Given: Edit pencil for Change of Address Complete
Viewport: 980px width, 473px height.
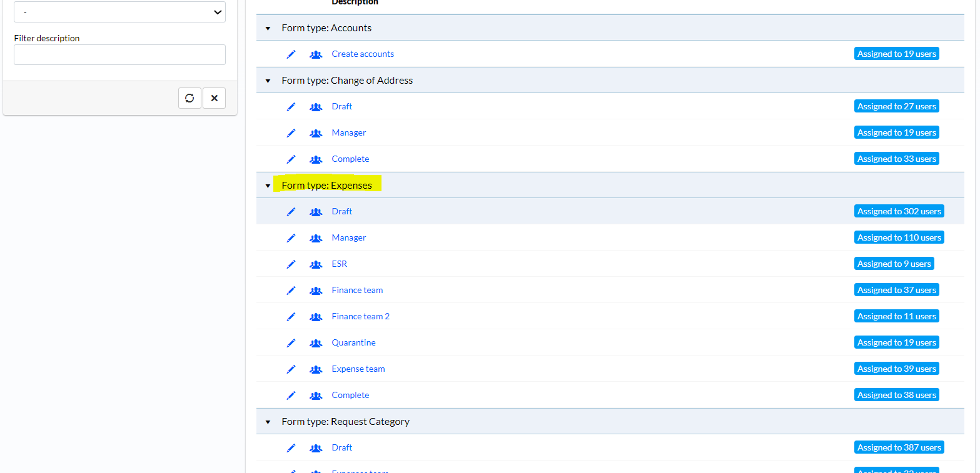Looking at the screenshot, I should 291,159.
